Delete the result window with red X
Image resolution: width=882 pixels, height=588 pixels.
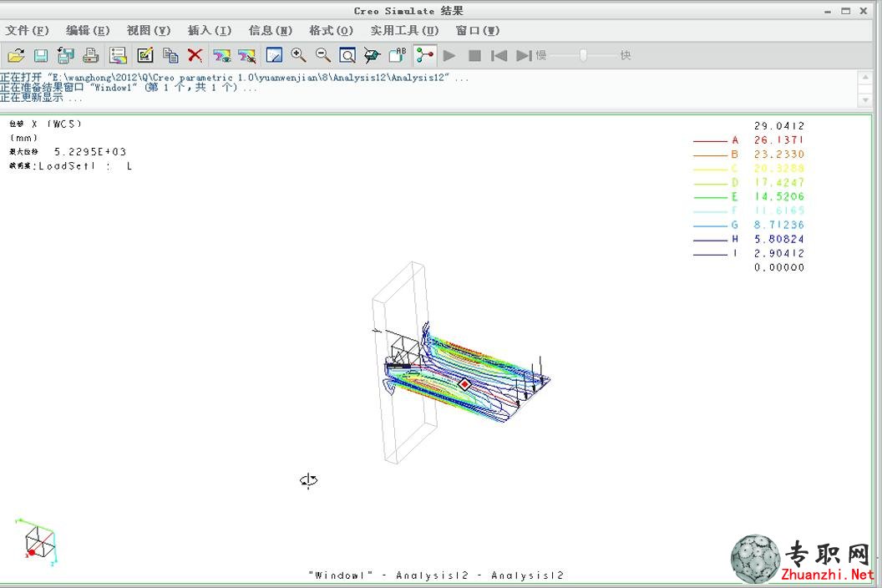click(195, 55)
